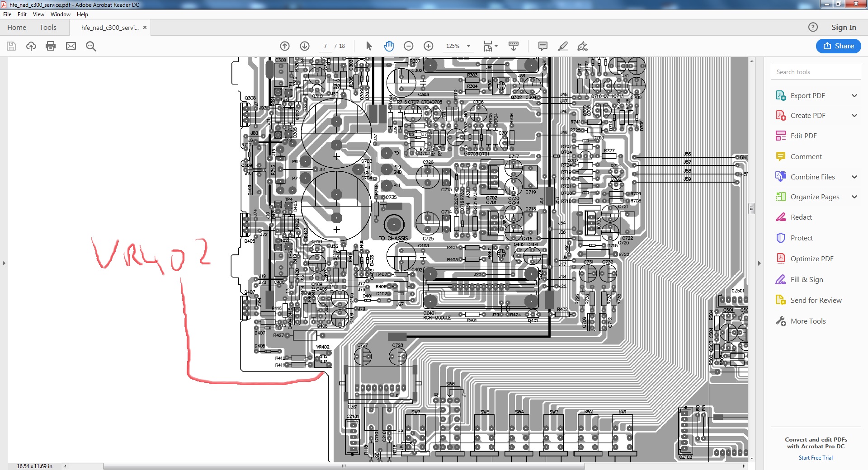Open the Protect tool
The width and height of the screenshot is (868, 470).
pos(802,238)
